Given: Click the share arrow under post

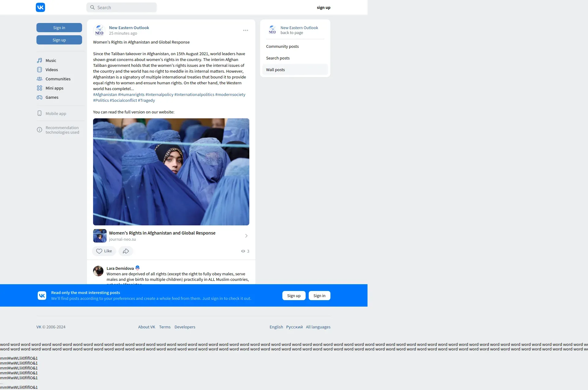Looking at the screenshot, I should click(x=126, y=251).
